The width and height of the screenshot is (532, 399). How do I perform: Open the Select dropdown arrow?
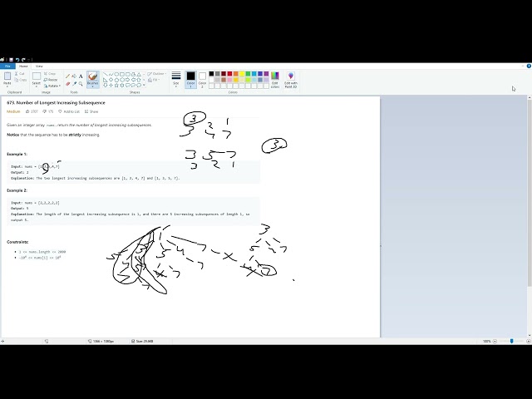37,86
